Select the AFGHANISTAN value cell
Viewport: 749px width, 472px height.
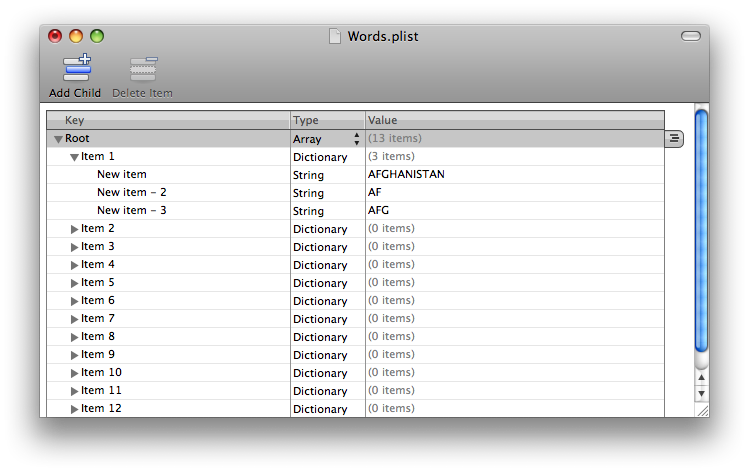point(514,174)
